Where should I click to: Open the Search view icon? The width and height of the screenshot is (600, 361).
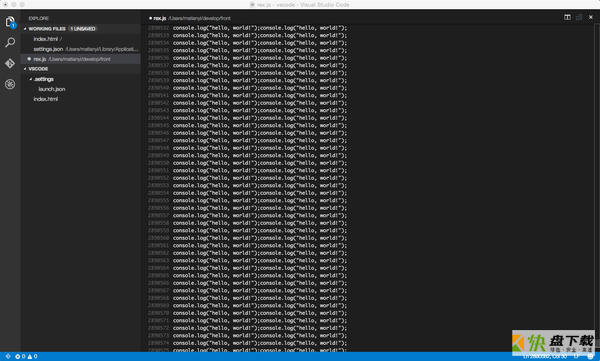click(x=10, y=42)
